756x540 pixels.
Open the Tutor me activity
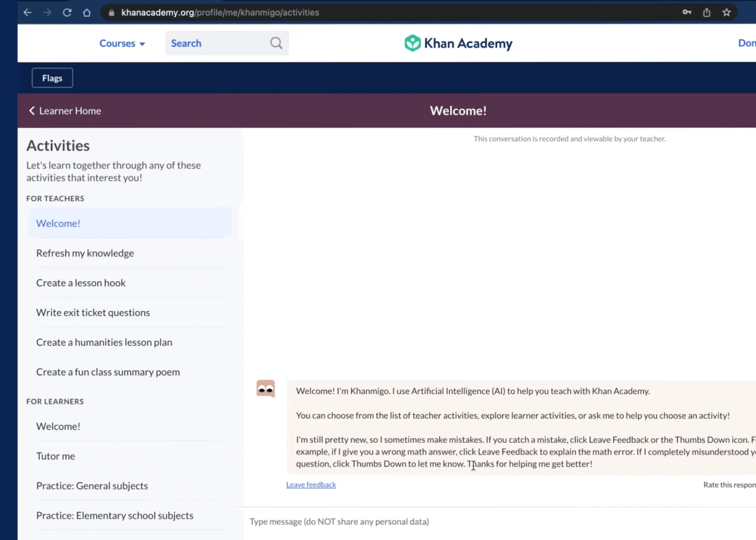pos(130,456)
